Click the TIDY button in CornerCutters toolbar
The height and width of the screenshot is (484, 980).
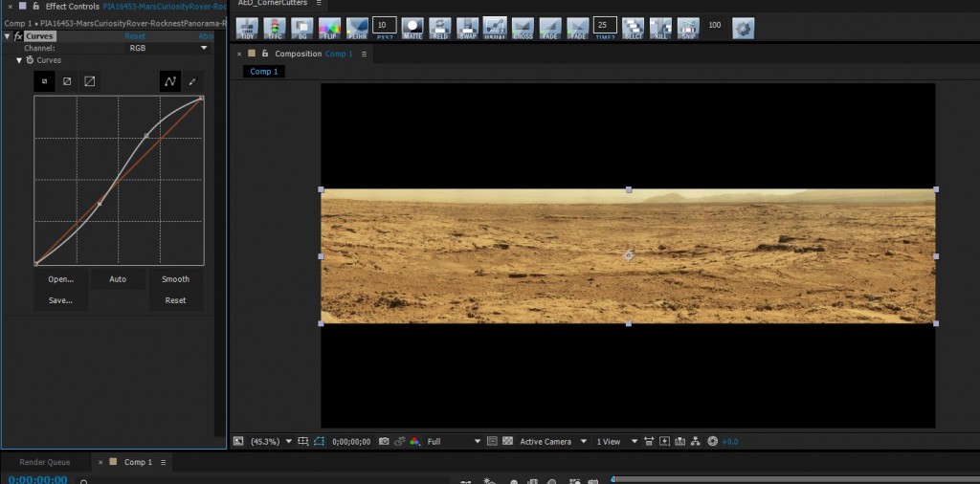click(247, 28)
